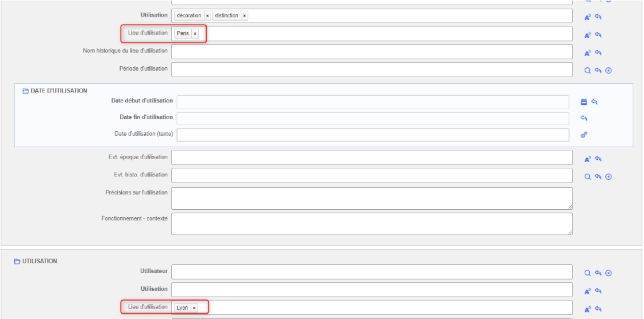Select the décoration tag text
This screenshot has height=319, width=644.
point(189,15)
